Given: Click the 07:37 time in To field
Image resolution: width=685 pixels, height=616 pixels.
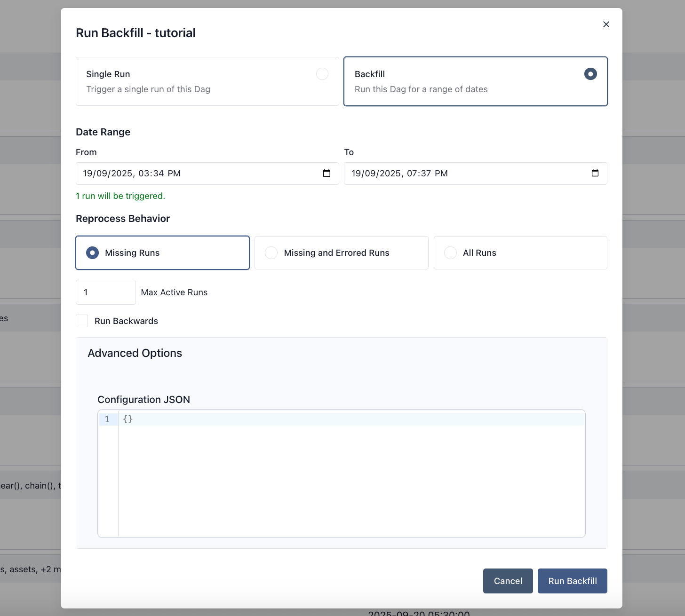Looking at the screenshot, I should point(419,174).
